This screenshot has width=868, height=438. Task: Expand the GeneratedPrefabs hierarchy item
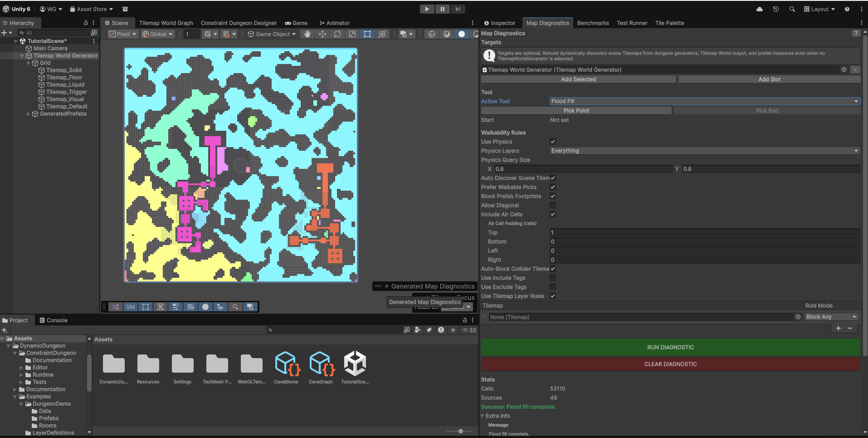29,114
